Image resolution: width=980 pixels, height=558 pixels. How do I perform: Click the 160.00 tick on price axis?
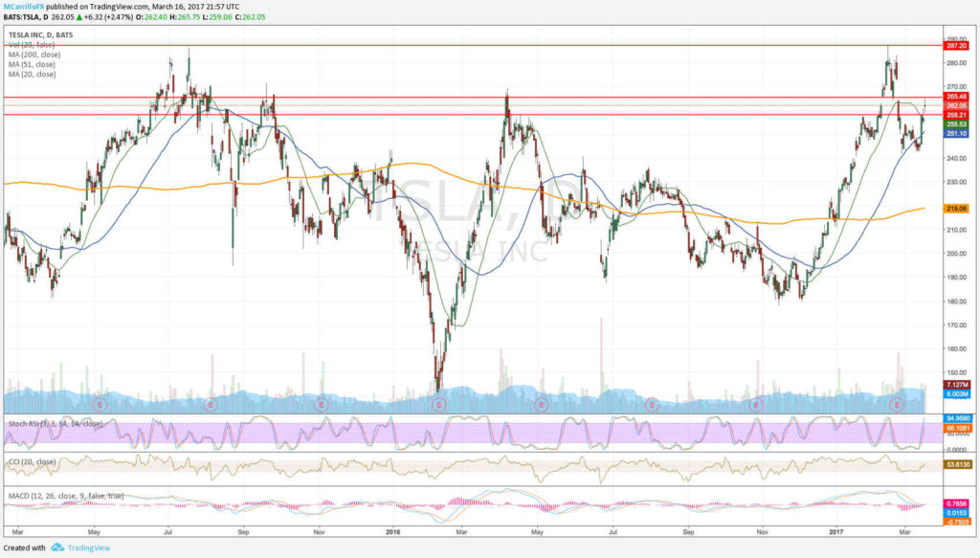click(957, 349)
